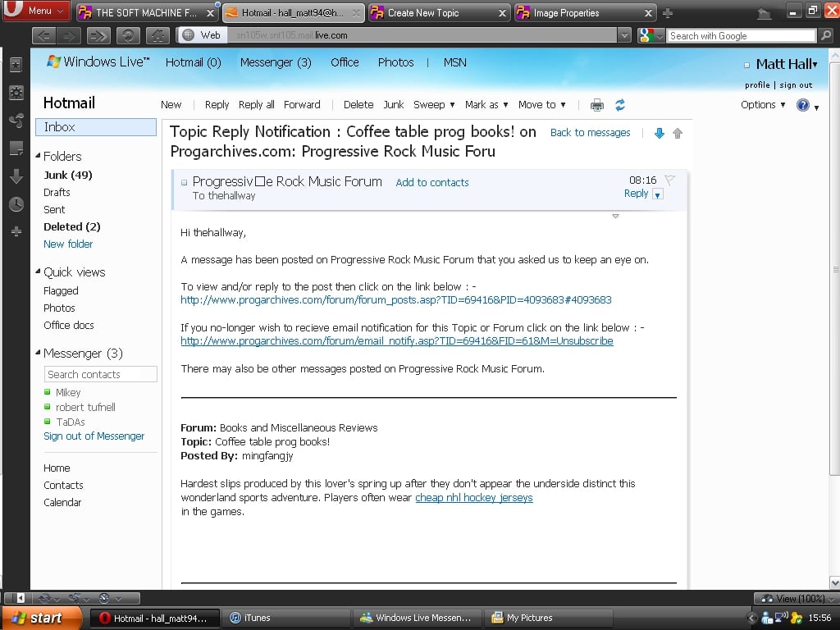Click Reply all in the toolbar
This screenshot has width=840, height=630.
pos(256,105)
